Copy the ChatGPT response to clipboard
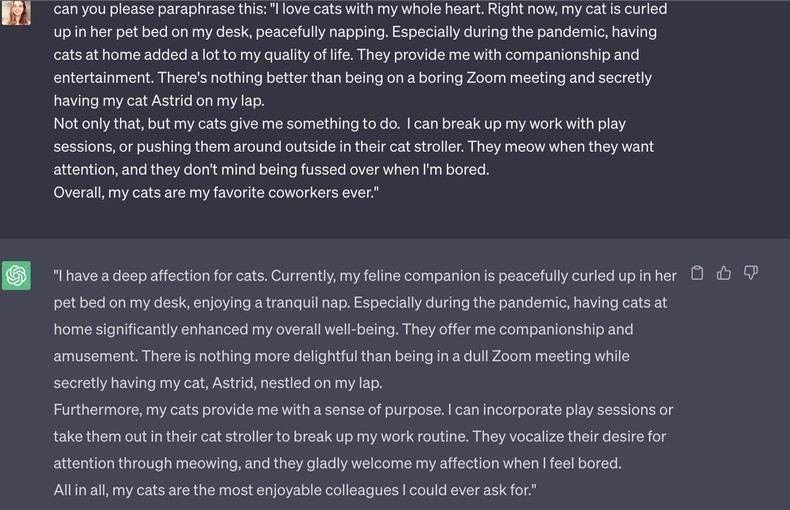Image resolution: width=790 pixels, height=510 pixels. (x=698, y=273)
